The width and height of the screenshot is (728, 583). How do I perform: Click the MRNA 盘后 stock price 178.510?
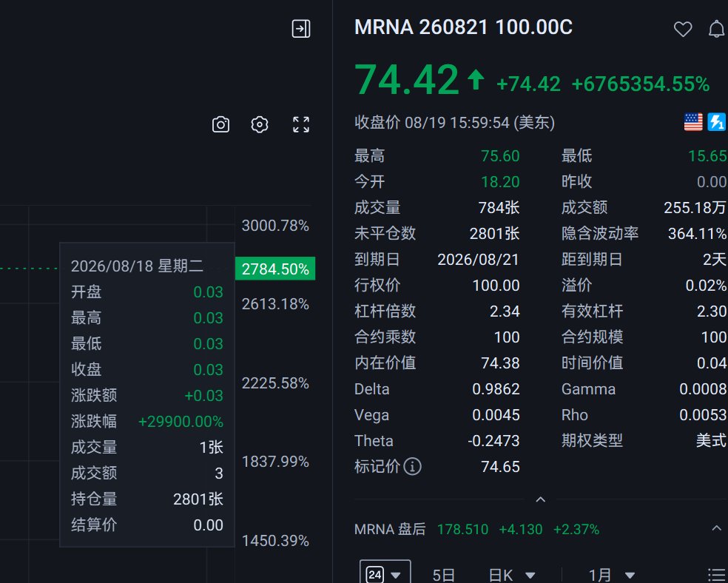coord(462,529)
